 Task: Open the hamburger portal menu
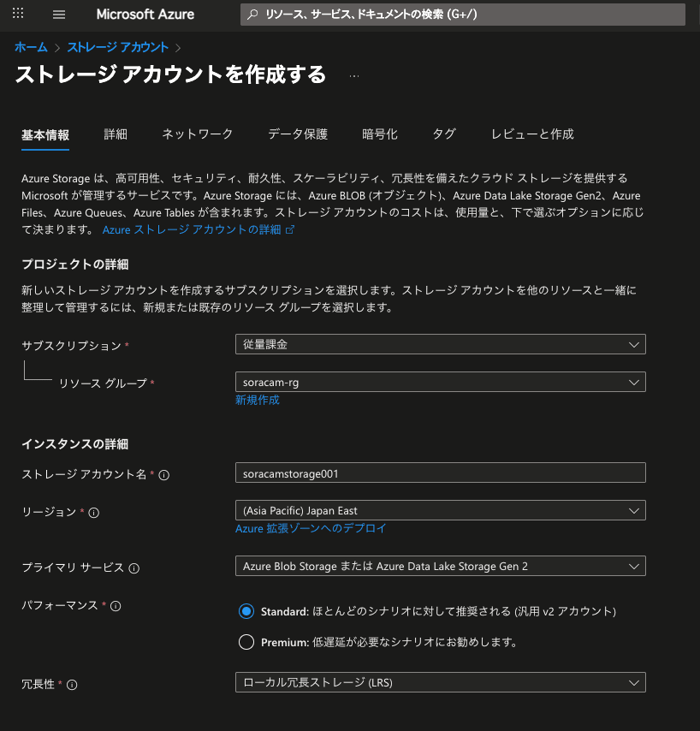click(x=59, y=15)
